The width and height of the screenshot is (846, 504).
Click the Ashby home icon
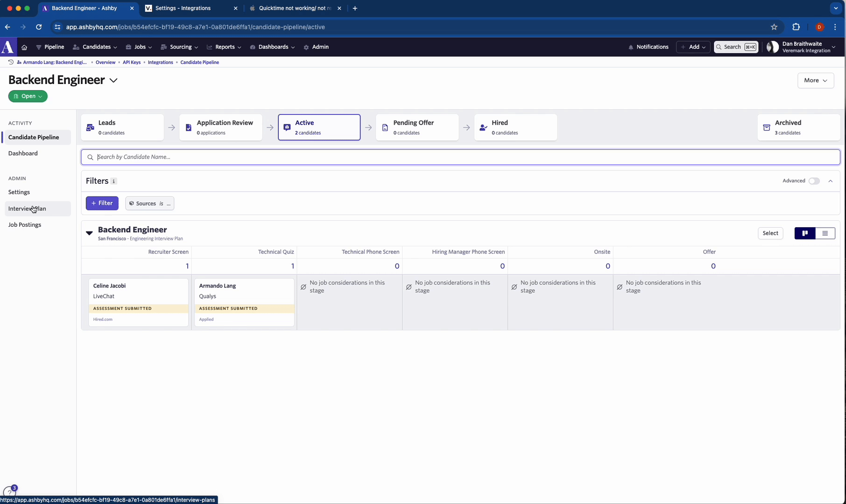point(24,47)
